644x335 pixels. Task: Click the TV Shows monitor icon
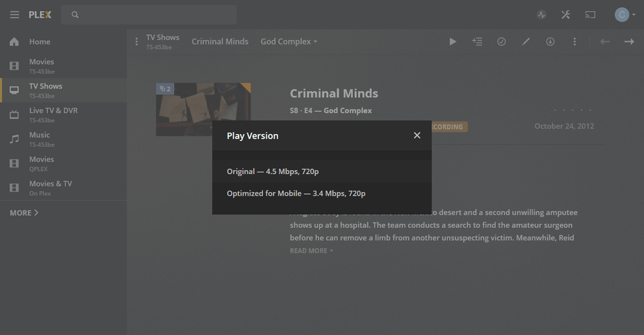[x=14, y=91]
